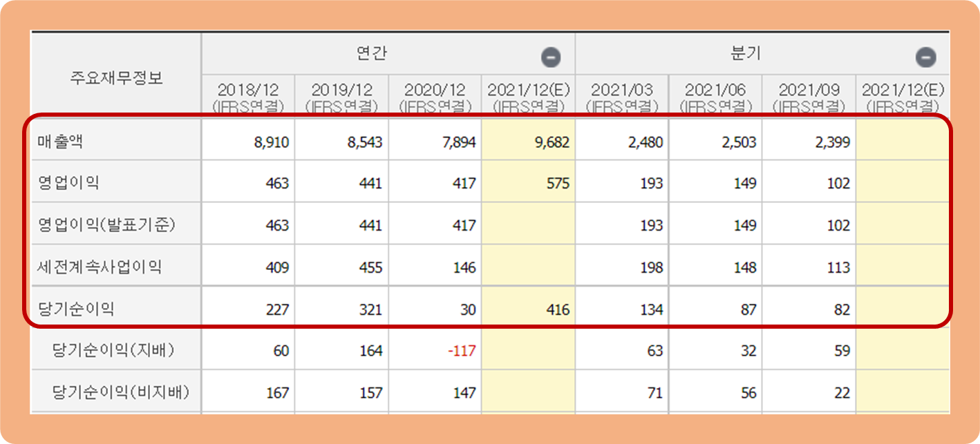980x444 pixels.
Task: Click 463 in the 영업이익(발표기준) row
Action: [x=276, y=226]
